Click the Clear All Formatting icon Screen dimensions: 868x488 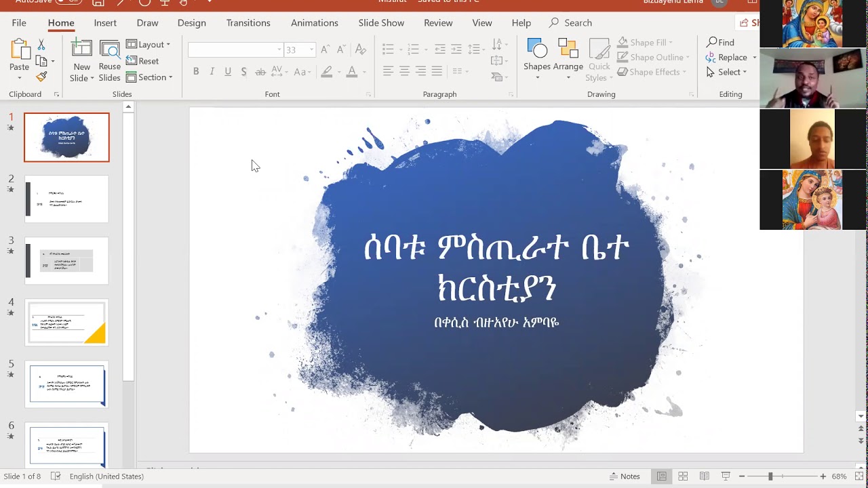pyautogui.click(x=361, y=49)
